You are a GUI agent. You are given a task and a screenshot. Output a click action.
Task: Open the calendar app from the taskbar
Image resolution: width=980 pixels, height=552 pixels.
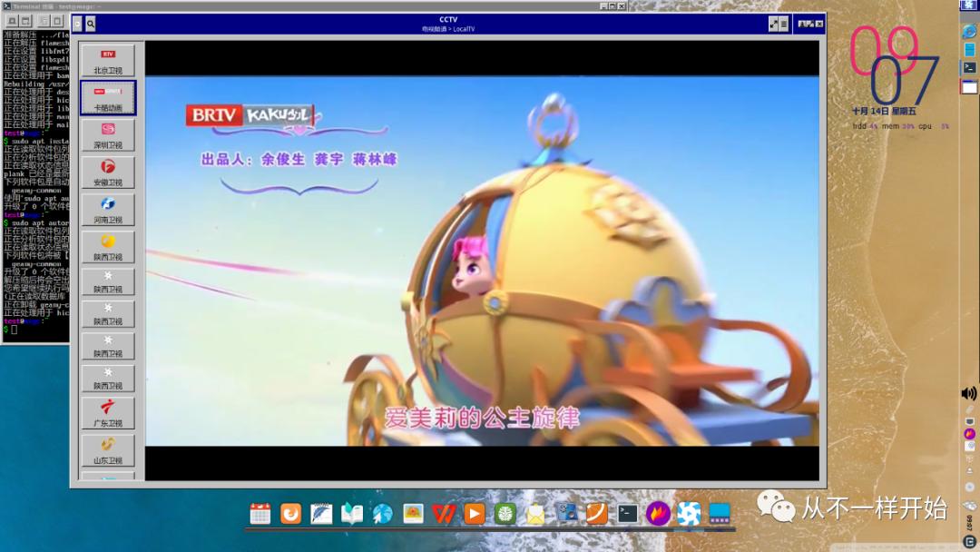point(261,513)
